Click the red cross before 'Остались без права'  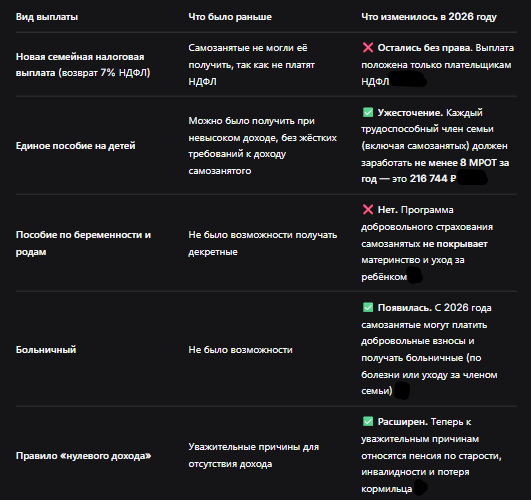tap(368, 48)
